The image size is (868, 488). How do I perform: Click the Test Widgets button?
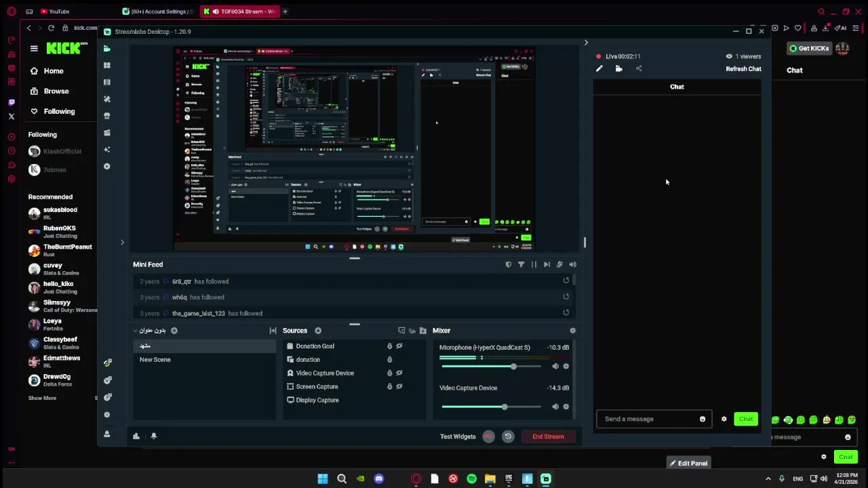(458, 436)
